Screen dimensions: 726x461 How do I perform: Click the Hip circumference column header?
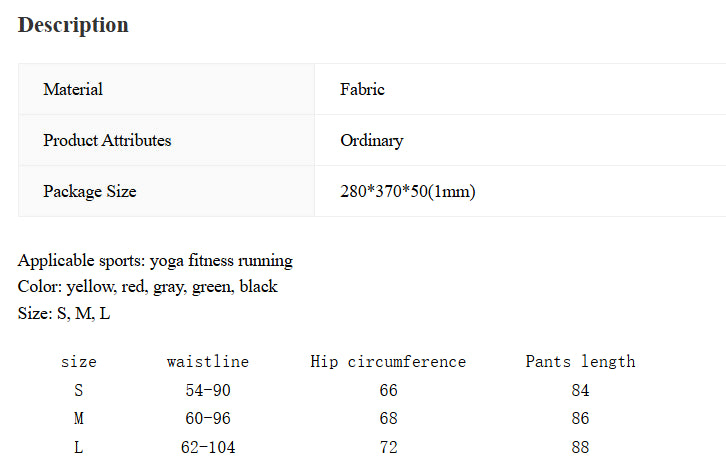(388, 362)
